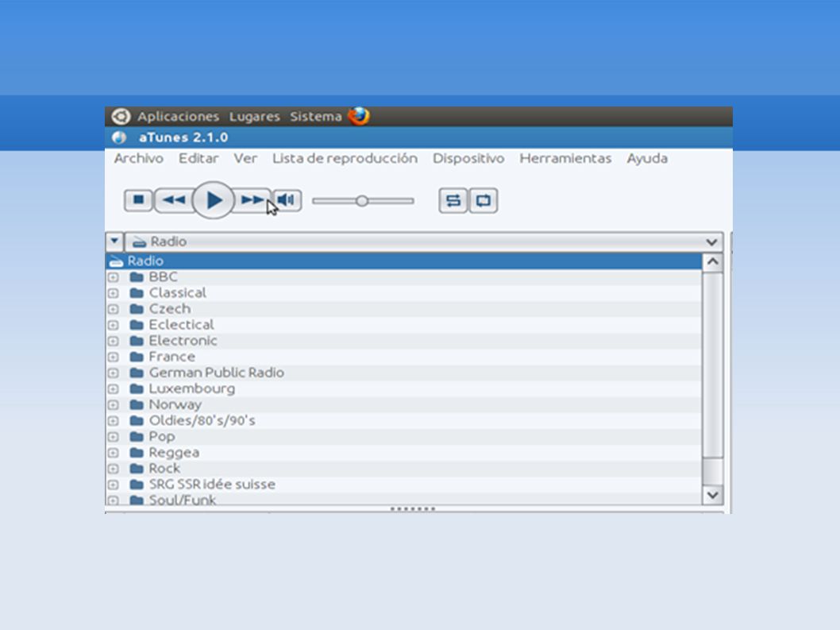The image size is (840, 630).
Task: Click the scroll up arrow of radio list
Action: coord(712,262)
